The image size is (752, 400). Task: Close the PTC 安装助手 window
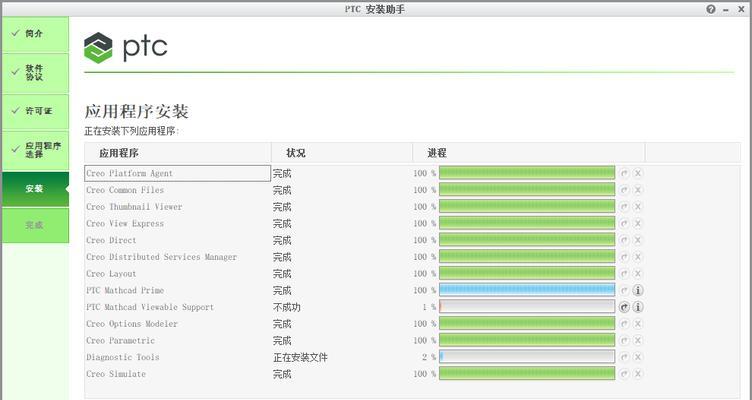741,9
